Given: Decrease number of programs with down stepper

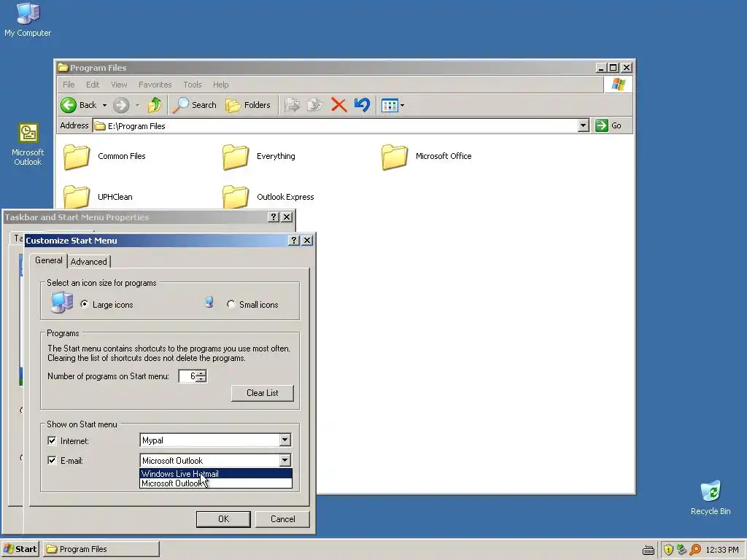Looking at the screenshot, I should click(x=201, y=379).
